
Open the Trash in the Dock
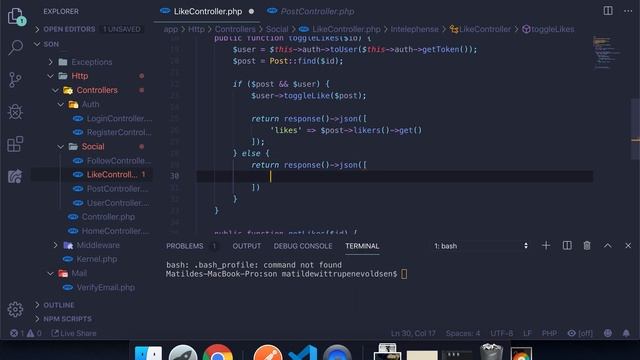pos(491,352)
